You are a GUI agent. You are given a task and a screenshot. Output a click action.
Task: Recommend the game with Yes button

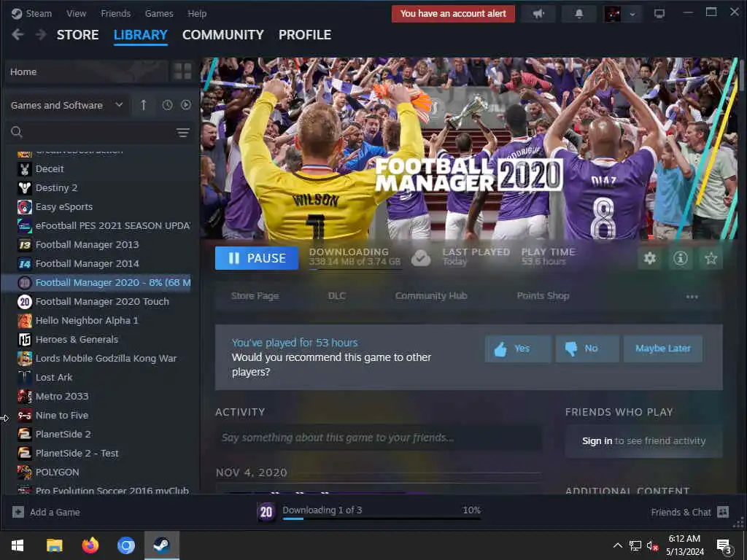pyautogui.click(x=518, y=349)
